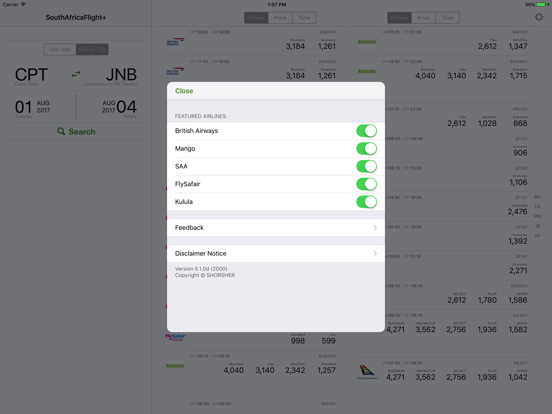
Task: Open the Feedback entry
Action: click(276, 227)
